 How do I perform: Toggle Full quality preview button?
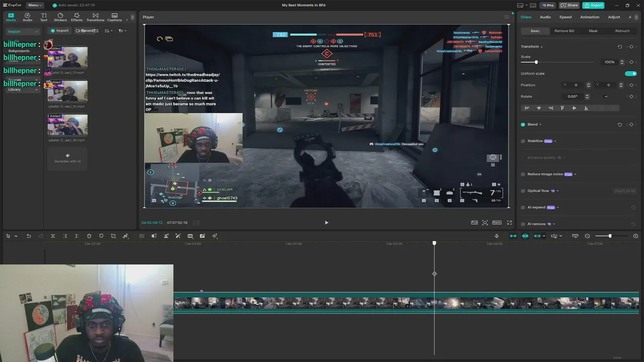(x=474, y=222)
